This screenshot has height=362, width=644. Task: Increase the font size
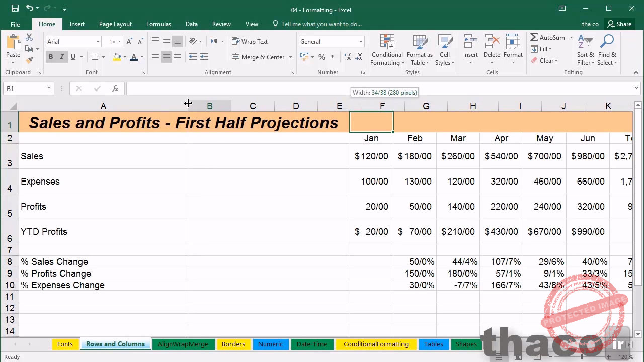pyautogui.click(x=129, y=42)
